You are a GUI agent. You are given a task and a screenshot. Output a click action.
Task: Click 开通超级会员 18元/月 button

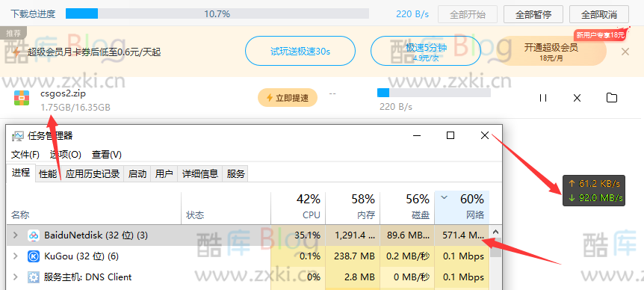click(x=551, y=51)
